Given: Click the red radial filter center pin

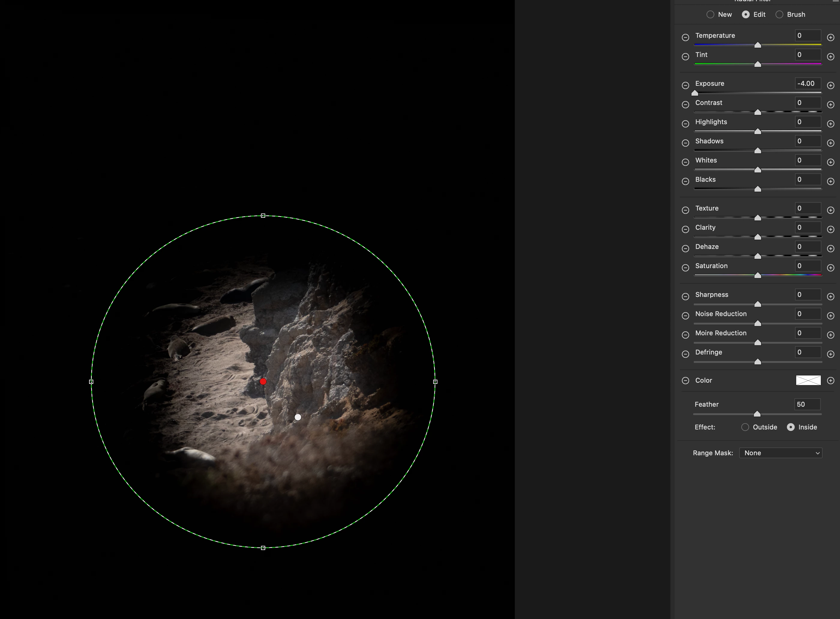Looking at the screenshot, I should coord(263,381).
